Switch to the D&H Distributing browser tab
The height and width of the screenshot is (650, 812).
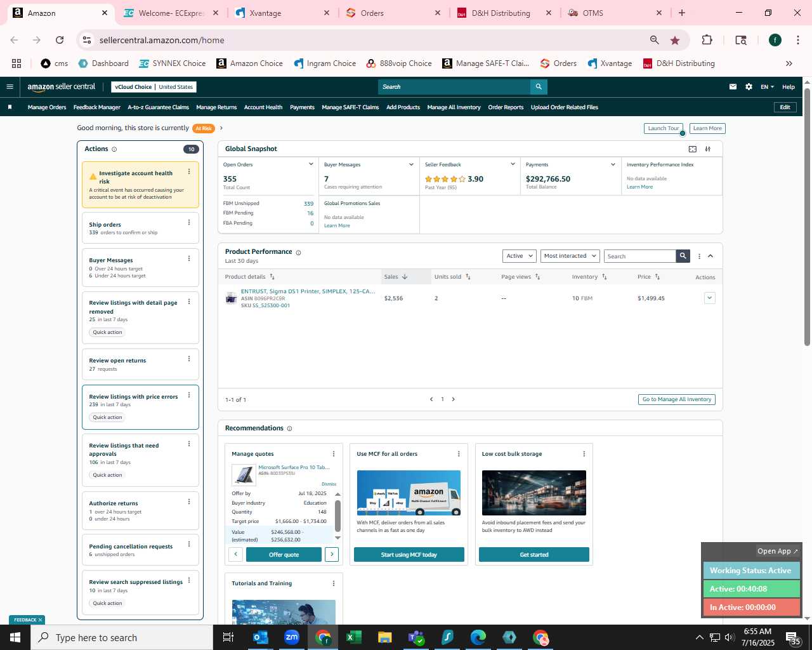pyautogui.click(x=504, y=13)
